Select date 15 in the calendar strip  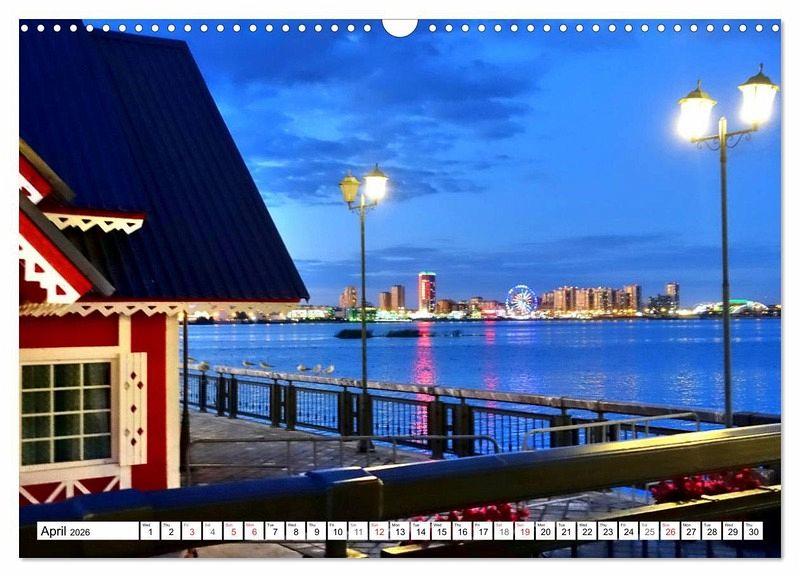[441, 531]
